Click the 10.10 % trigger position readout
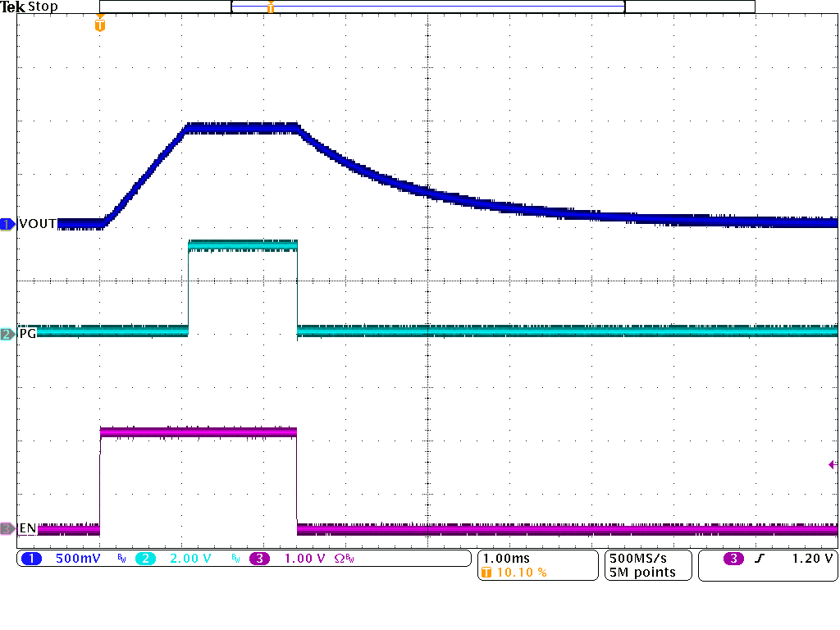The height and width of the screenshot is (630, 840). [522, 573]
